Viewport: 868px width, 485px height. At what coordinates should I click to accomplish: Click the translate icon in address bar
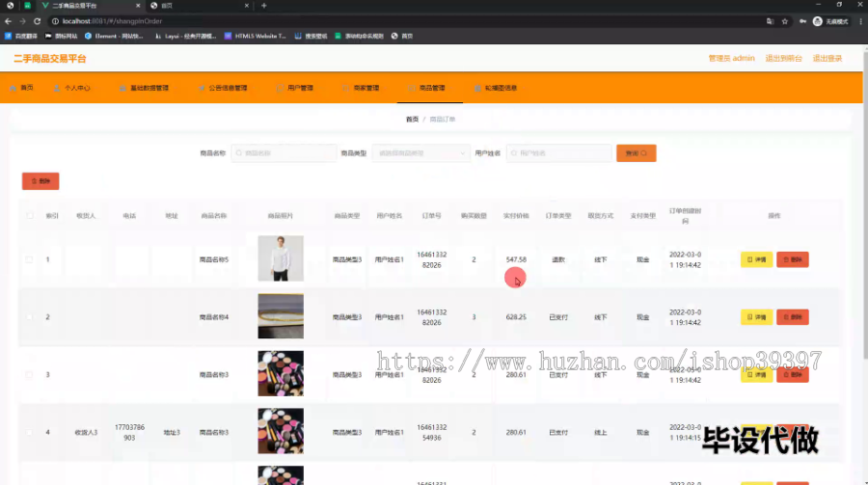pos(770,21)
